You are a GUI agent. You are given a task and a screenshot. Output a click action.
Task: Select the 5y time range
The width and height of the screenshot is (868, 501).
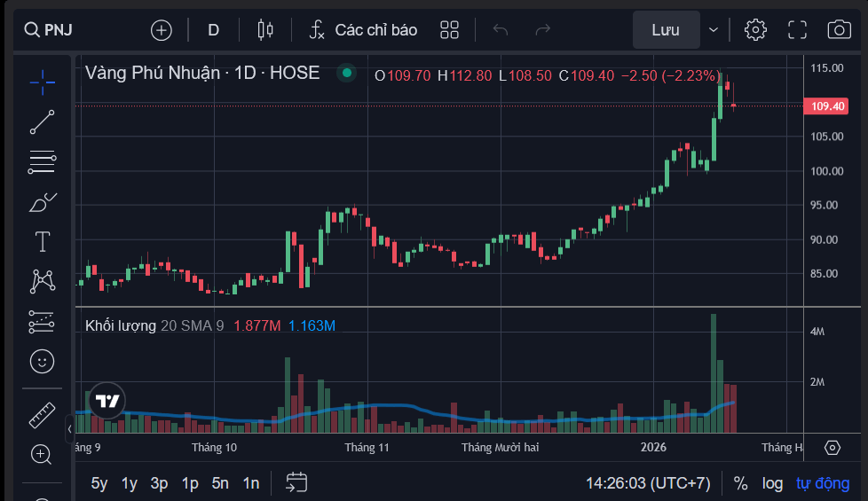click(99, 483)
